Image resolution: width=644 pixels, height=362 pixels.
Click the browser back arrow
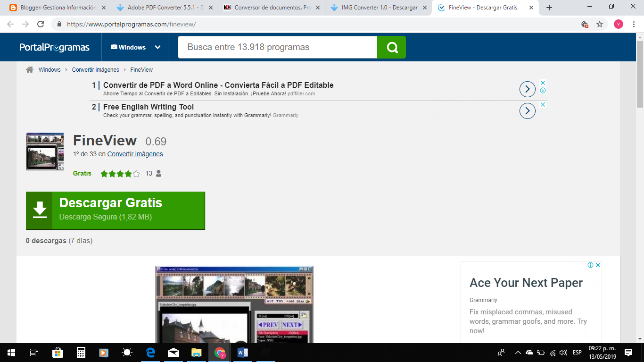click(10, 24)
